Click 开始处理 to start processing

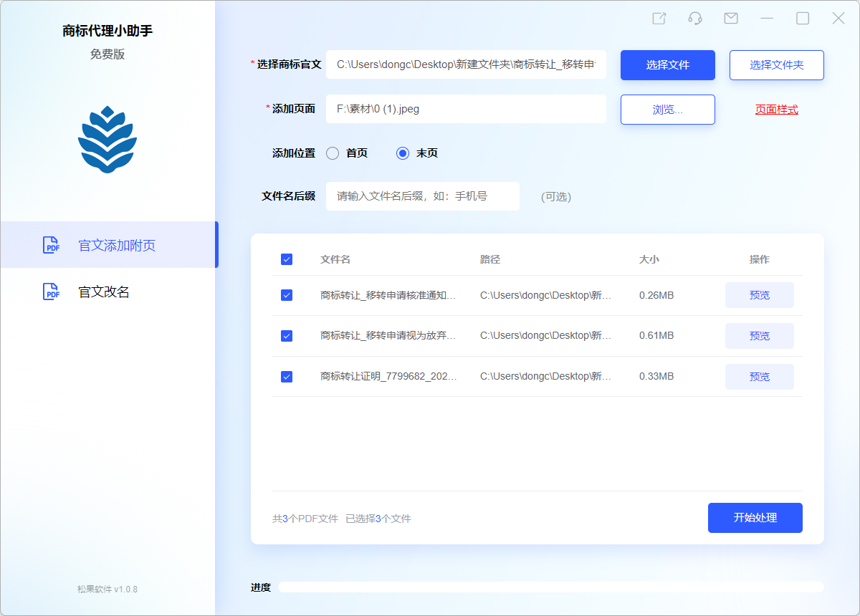pyautogui.click(x=755, y=517)
